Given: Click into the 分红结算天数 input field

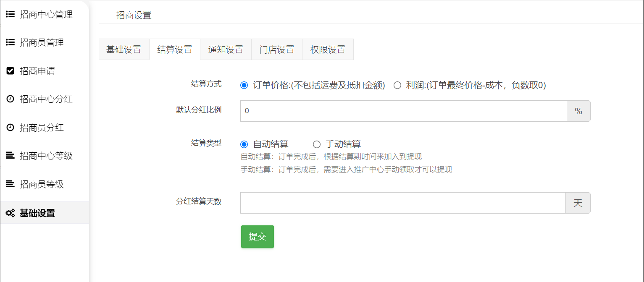Looking at the screenshot, I should tap(402, 203).
